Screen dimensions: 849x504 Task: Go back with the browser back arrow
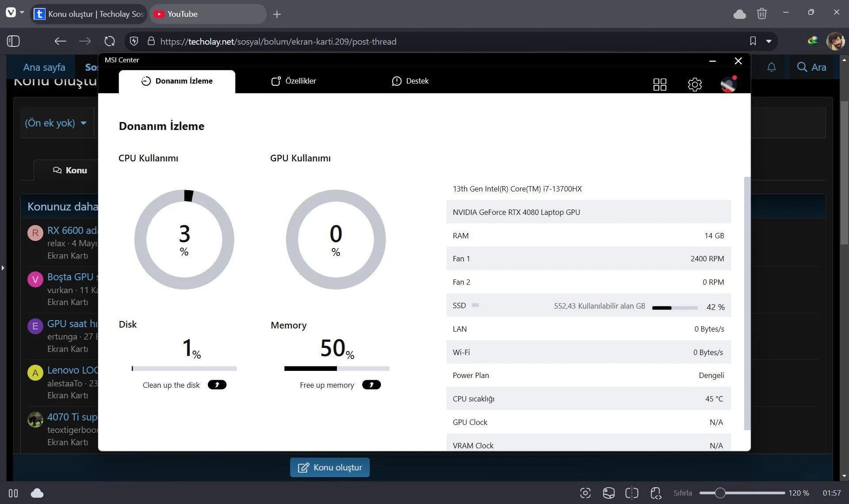pyautogui.click(x=60, y=41)
